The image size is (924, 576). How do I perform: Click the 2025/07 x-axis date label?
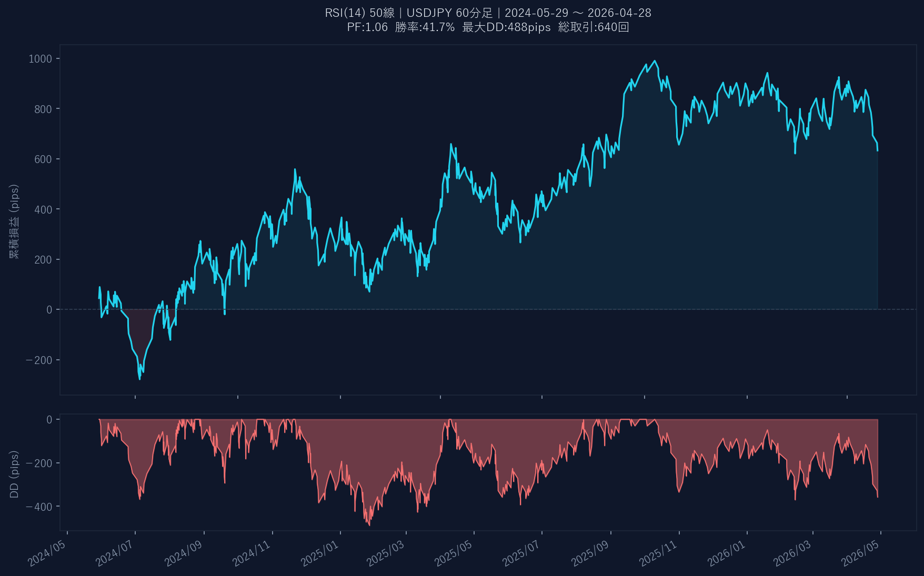click(521, 553)
